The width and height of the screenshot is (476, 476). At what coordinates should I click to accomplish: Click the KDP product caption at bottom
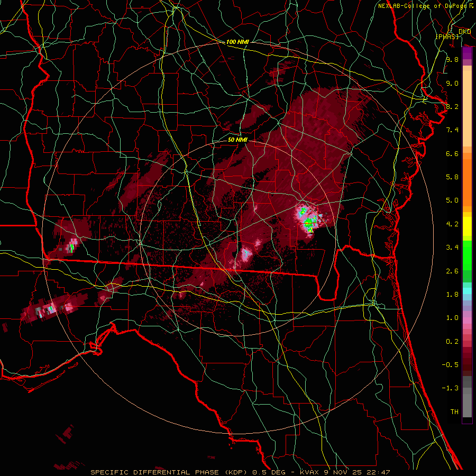point(240,472)
